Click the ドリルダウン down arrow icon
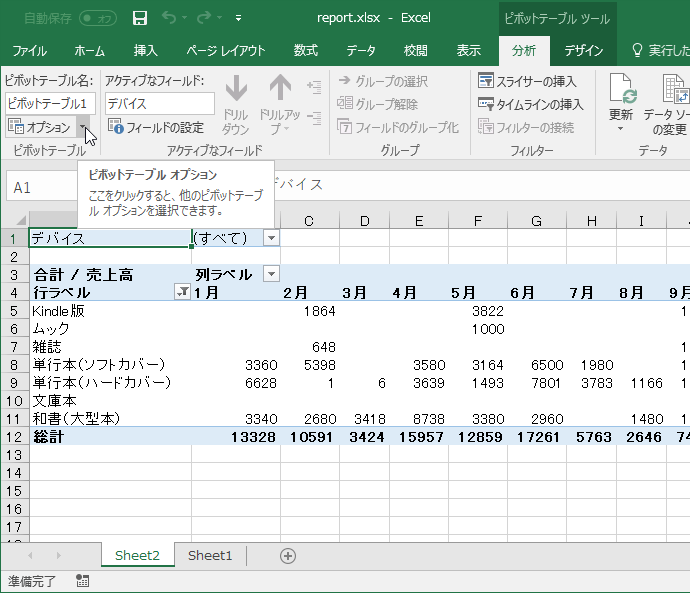Viewport: 690px width, 593px height. (x=236, y=88)
